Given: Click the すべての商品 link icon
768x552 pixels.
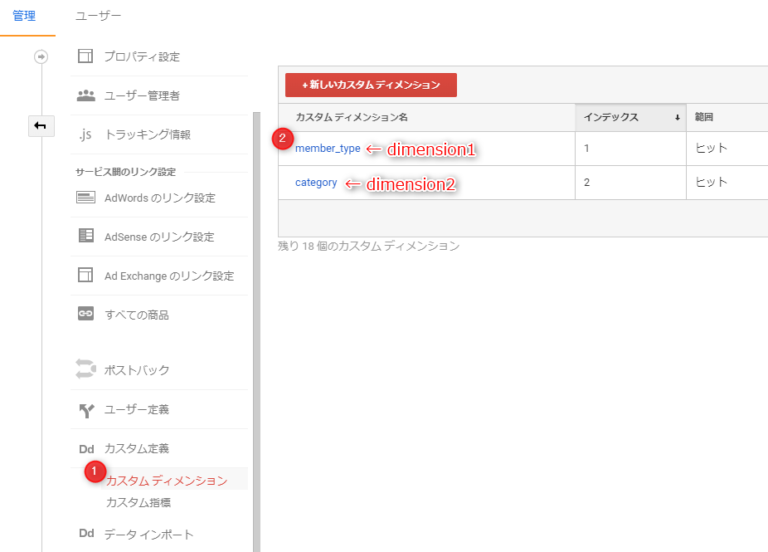Looking at the screenshot, I should (86, 314).
